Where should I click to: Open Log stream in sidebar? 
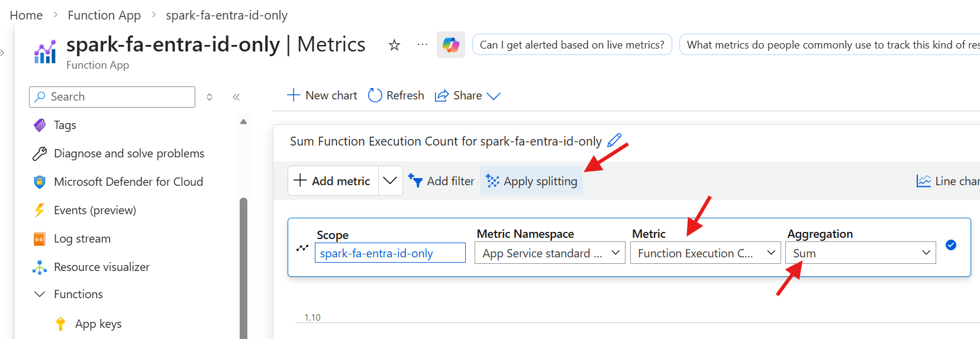tap(82, 238)
